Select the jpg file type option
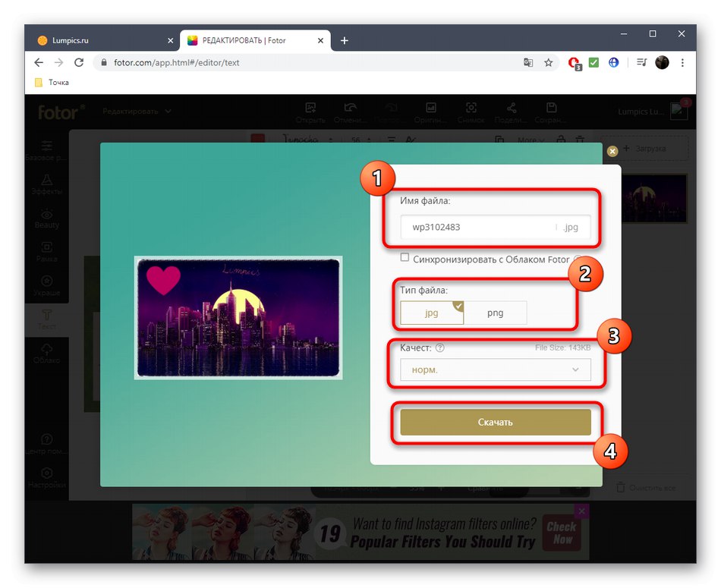The width and height of the screenshot is (721, 588). (432, 313)
